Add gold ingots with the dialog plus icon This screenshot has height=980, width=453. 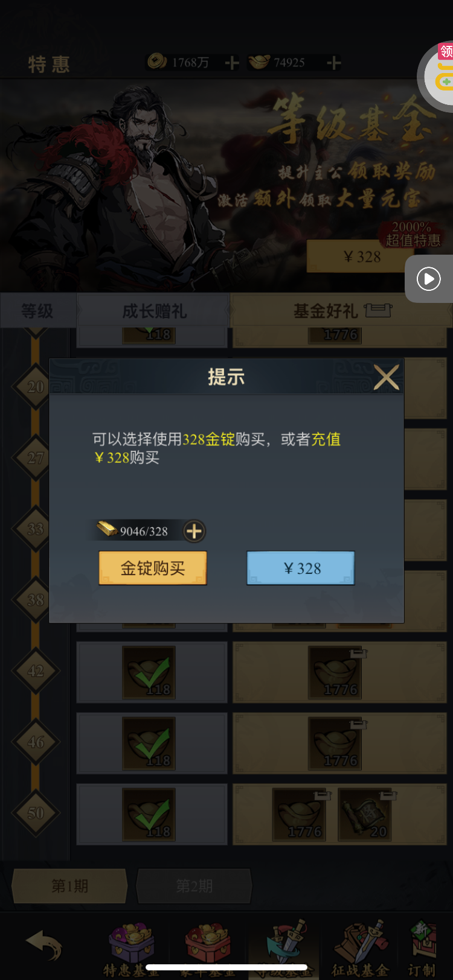coord(194,531)
